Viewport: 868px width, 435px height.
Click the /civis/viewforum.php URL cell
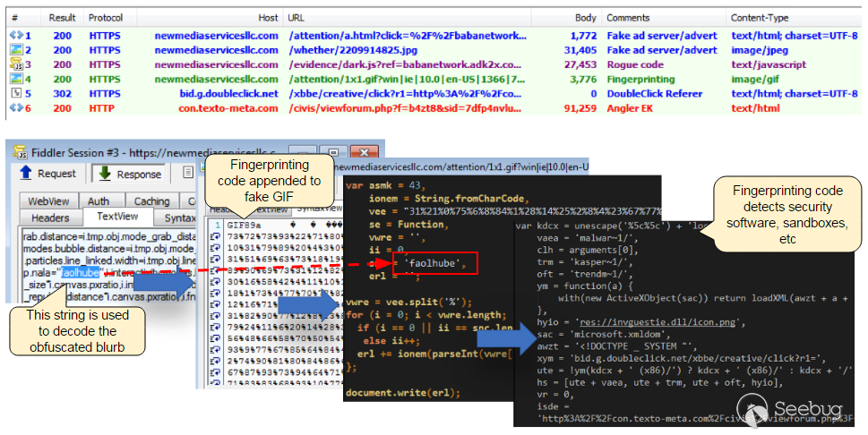(x=405, y=108)
